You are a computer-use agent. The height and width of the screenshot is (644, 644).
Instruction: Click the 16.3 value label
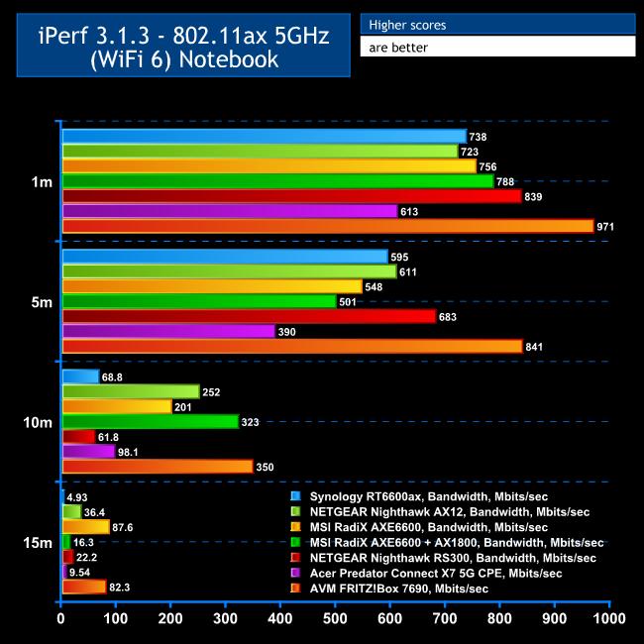(83, 542)
